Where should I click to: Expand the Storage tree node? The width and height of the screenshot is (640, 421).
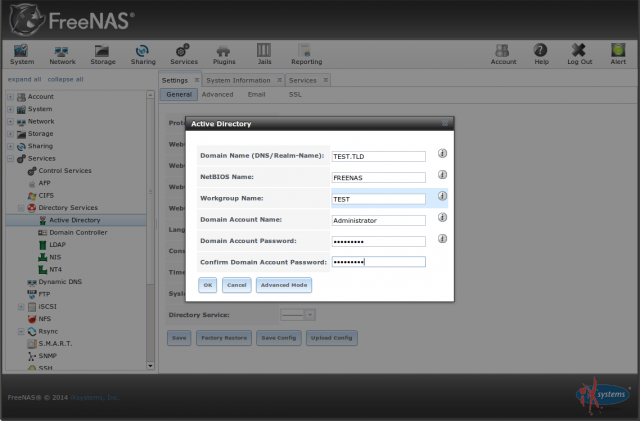(11, 134)
